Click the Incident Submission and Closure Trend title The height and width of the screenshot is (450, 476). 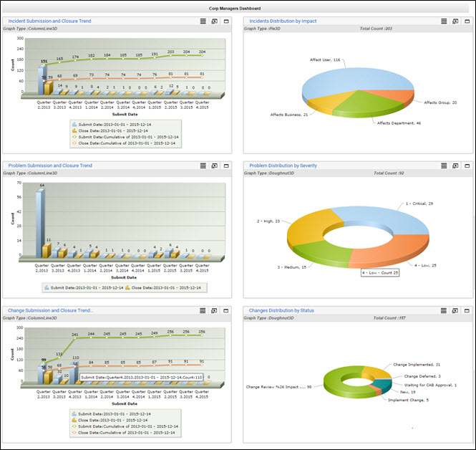pos(49,21)
